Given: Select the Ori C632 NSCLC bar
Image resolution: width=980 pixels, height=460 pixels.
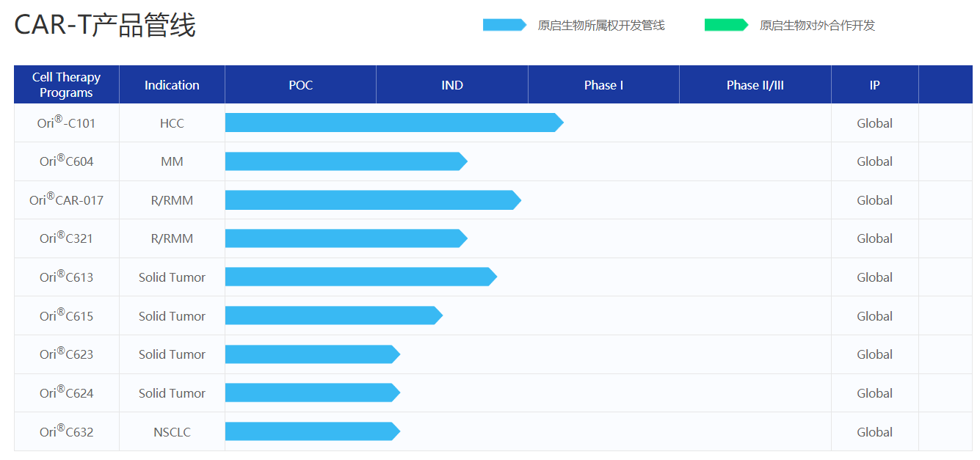Looking at the screenshot, I should (x=312, y=431).
